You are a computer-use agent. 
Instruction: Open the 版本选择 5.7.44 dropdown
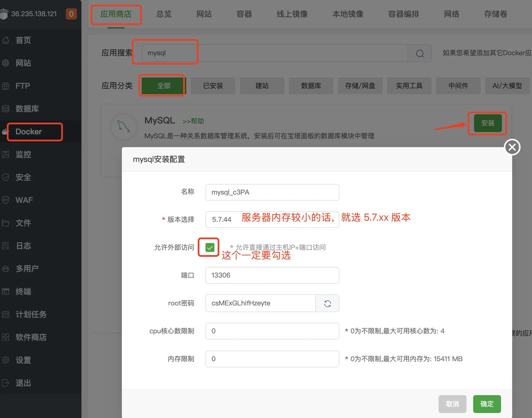272,219
